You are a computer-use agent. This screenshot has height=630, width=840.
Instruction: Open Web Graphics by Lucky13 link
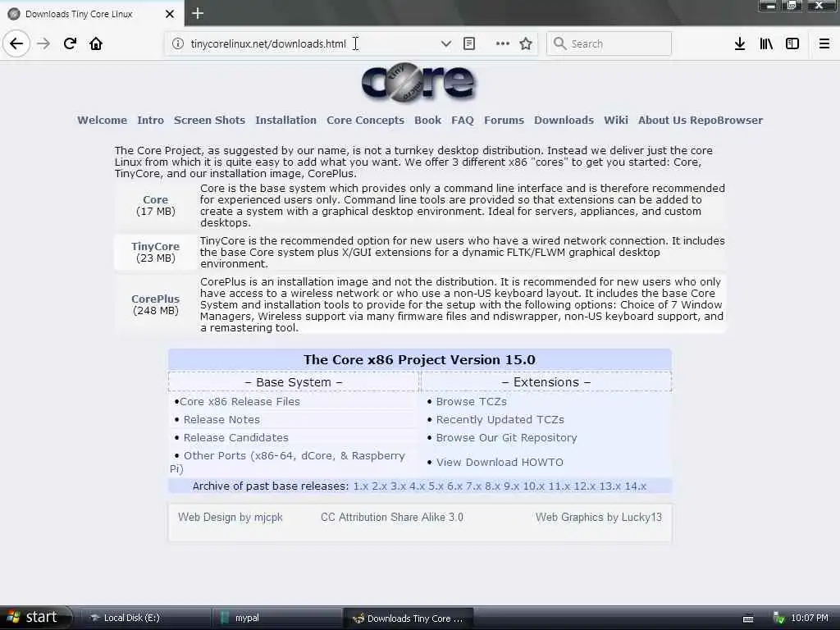point(599,518)
